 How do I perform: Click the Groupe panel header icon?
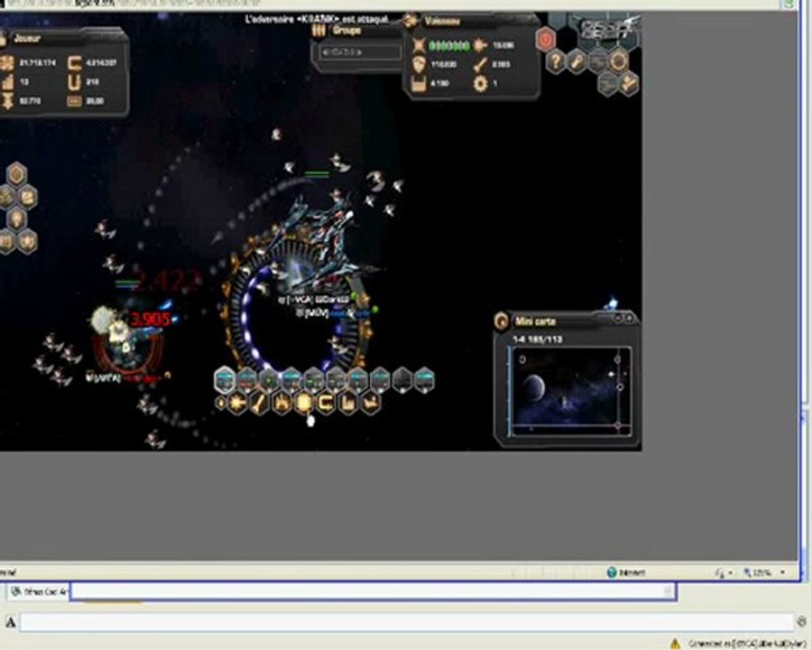tap(319, 31)
